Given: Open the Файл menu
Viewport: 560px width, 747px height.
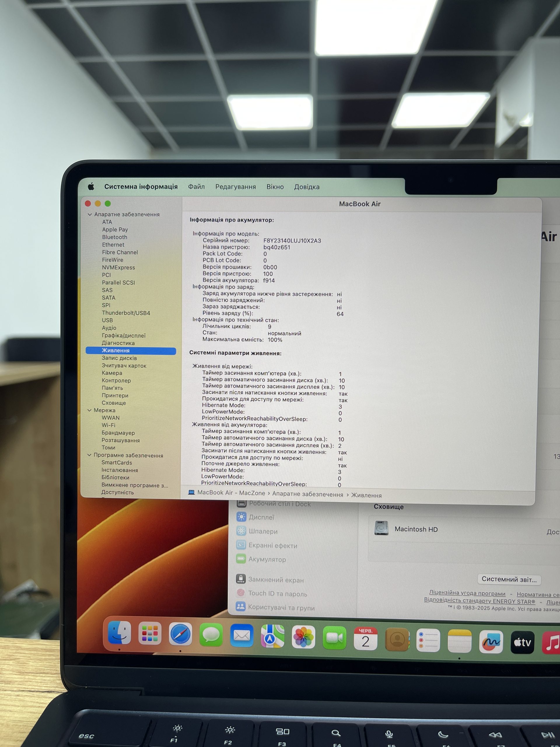Looking at the screenshot, I should (x=197, y=186).
